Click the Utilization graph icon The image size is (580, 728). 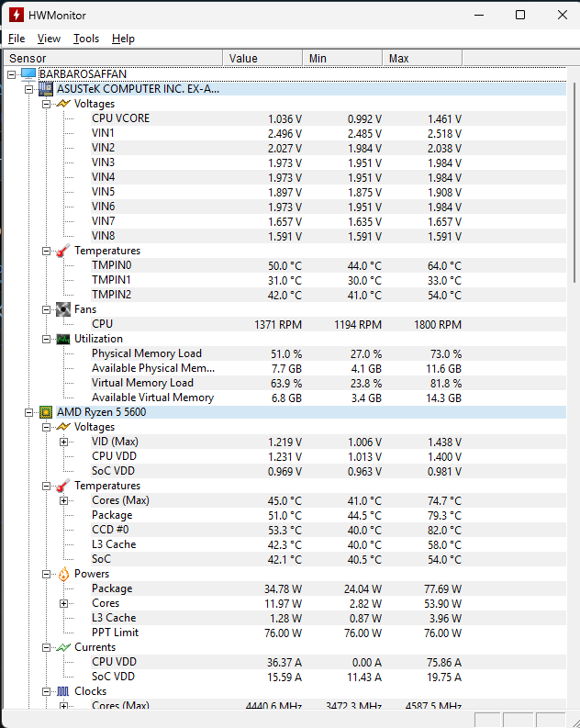tap(63, 339)
